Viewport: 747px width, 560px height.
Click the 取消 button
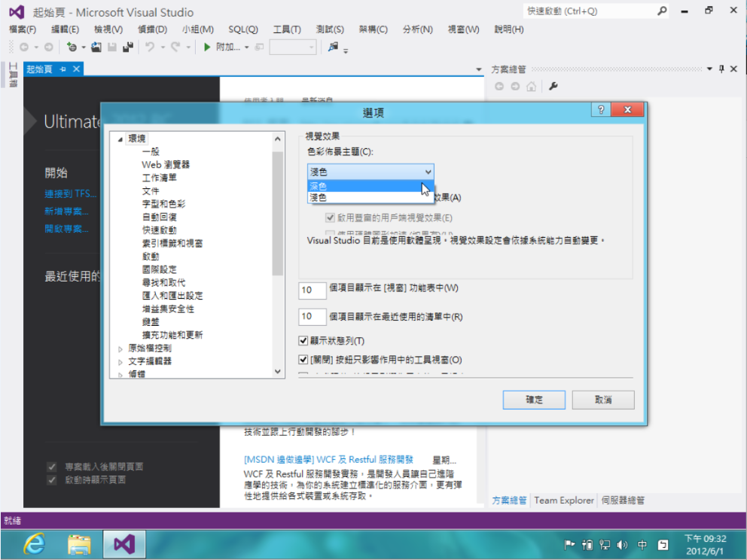pyautogui.click(x=603, y=400)
